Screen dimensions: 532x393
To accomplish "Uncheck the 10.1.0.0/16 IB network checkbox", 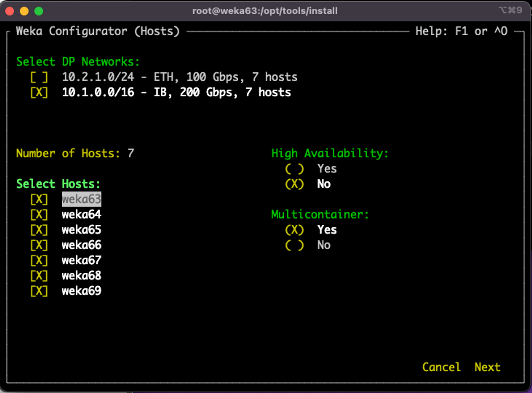I will click(39, 93).
